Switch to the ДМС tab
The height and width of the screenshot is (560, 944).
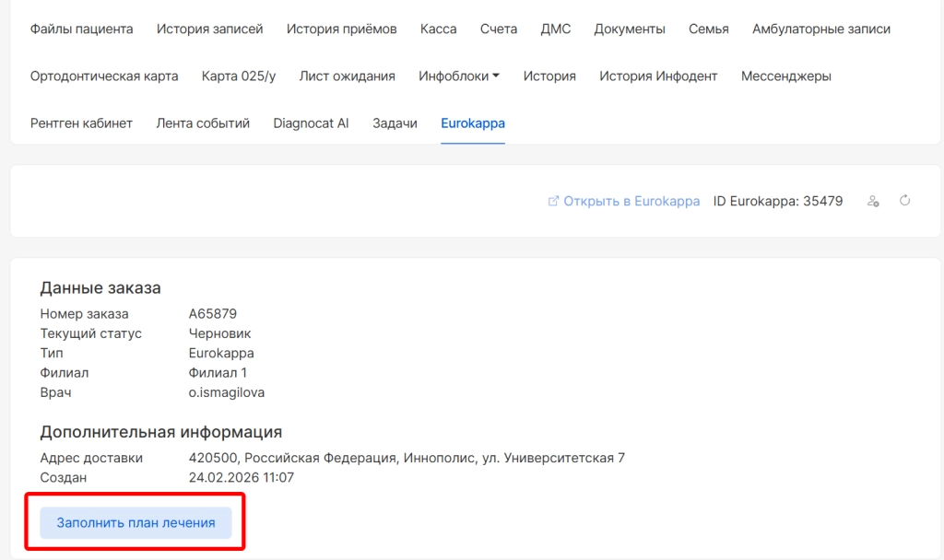(555, 29)
